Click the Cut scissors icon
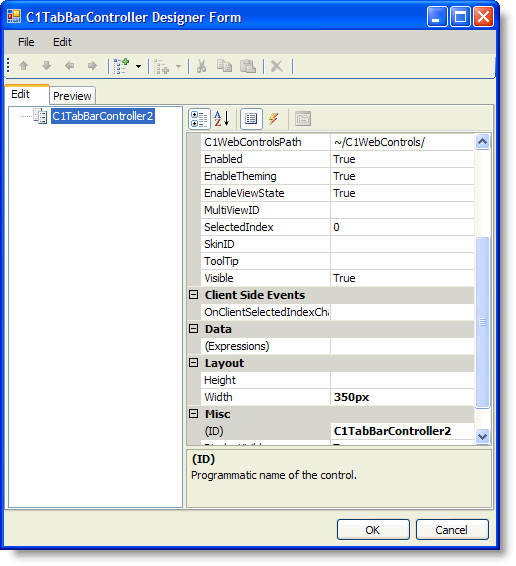This screenshot has width=516, height=566. pyautogui.click(x=201, y=66)
